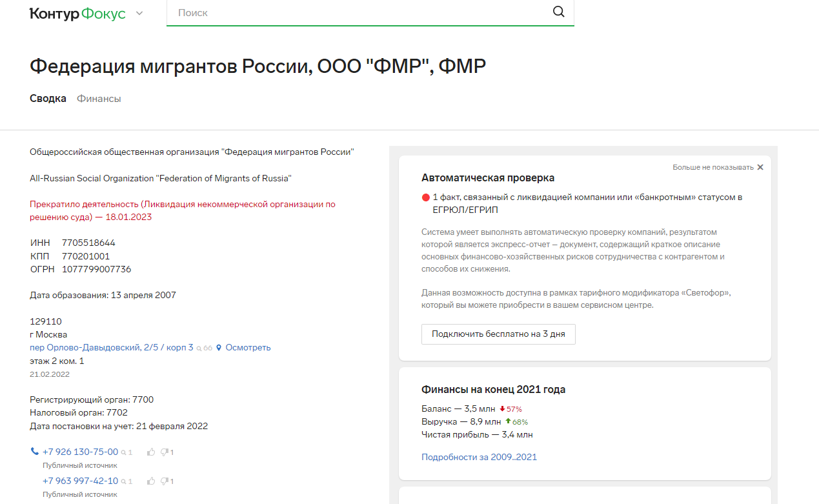Open the Контур Фокус logo home link

point(77,14)
